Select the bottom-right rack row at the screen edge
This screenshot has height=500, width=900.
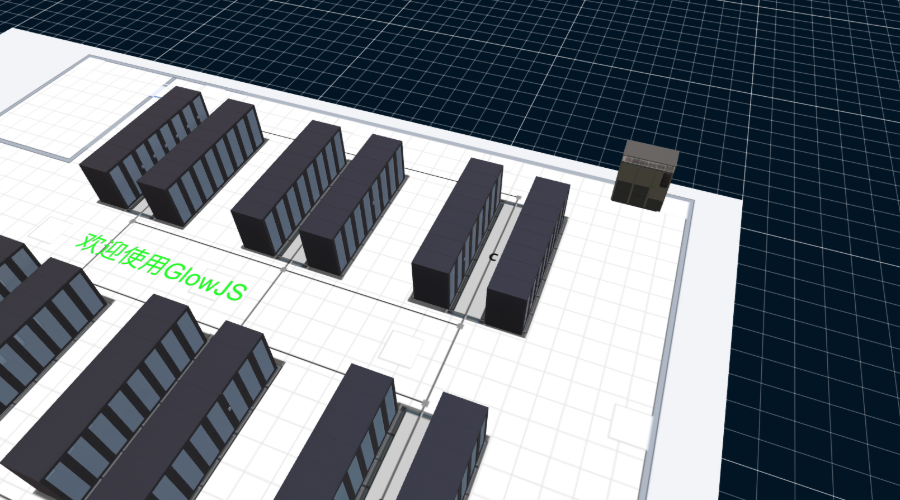[x=440, y=452]
